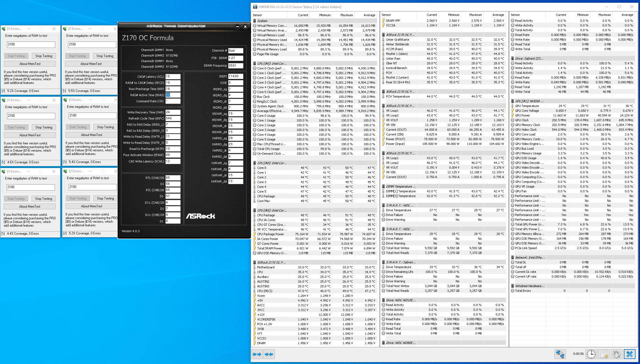Select the 'Ring/LLC Clock' sensor row
640x364 pixels.
(x=314, y=101)
